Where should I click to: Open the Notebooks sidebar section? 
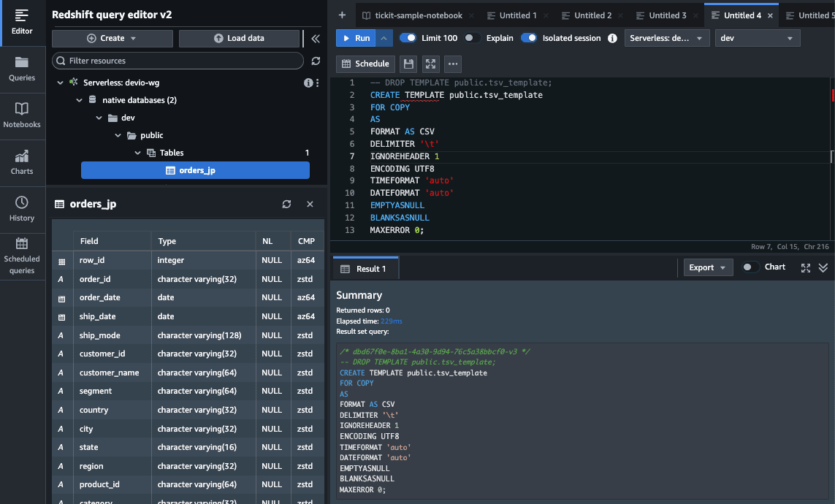click(22, 116)
